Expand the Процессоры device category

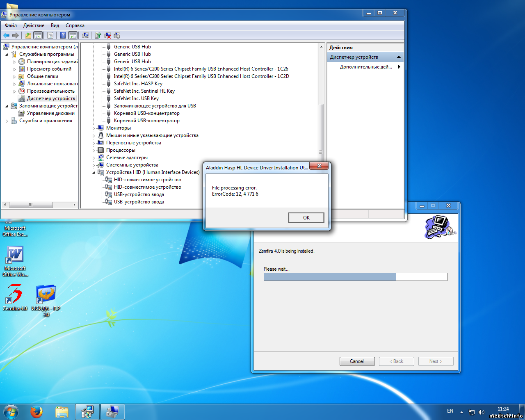[94, 151]
